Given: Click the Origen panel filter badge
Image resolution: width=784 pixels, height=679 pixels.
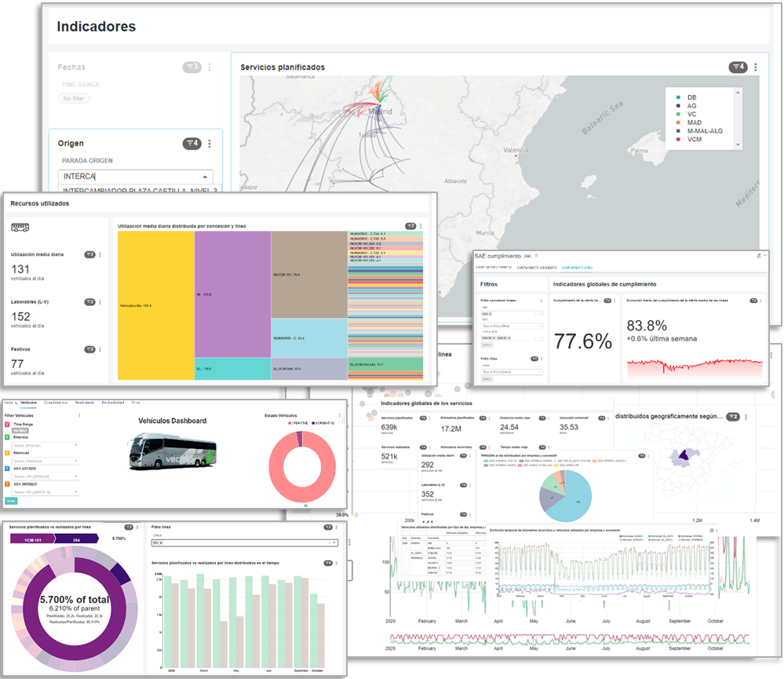Looking at the screenshot, I should pyautogui.click(x=192, y=144).
